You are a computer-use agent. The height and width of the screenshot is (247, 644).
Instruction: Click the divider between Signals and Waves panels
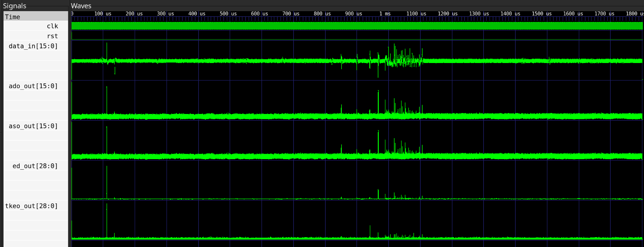click(x=69, y=127)
